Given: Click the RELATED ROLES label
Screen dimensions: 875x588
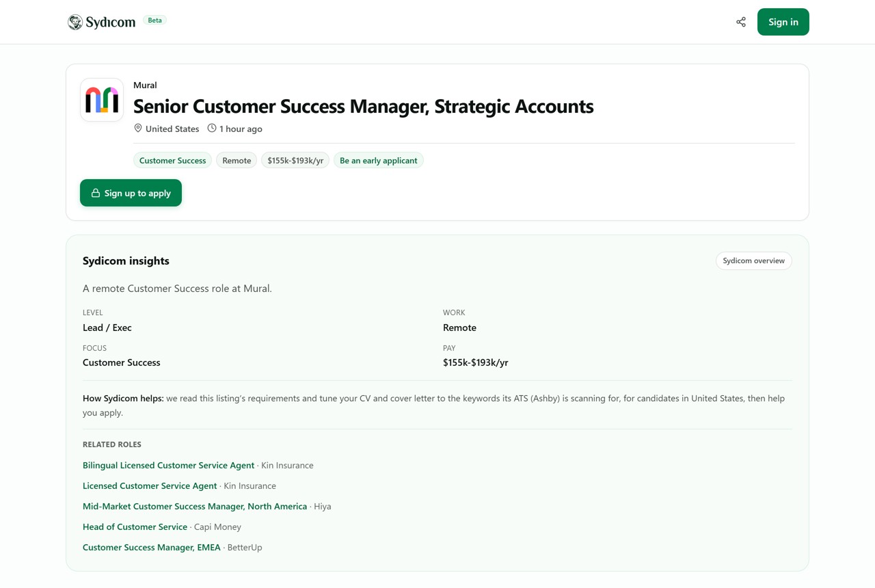Looking at the screenshot, I should [112, 444].
